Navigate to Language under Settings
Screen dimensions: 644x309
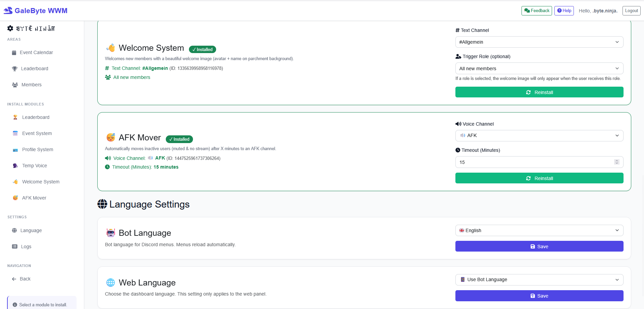(31, 230)
